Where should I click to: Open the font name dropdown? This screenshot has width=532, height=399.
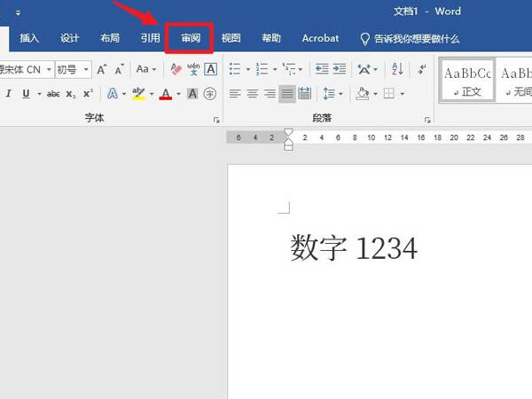[49, 69]
